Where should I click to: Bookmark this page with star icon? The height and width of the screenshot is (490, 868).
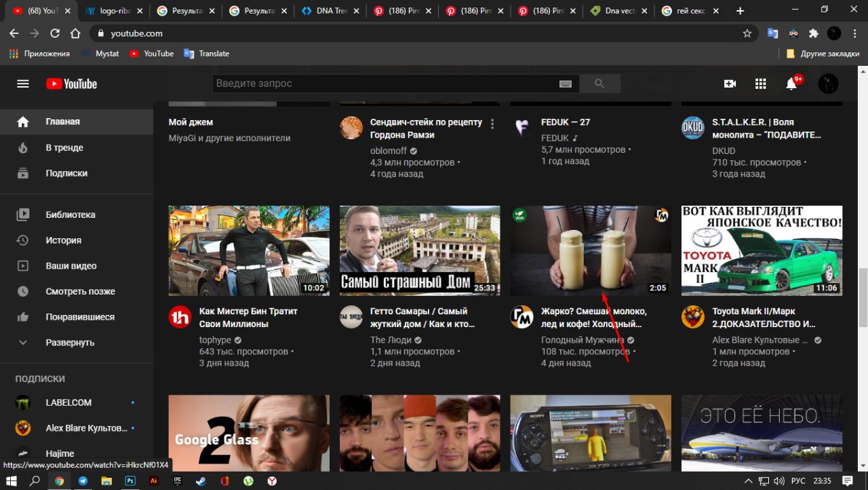(x=747, y=33)
